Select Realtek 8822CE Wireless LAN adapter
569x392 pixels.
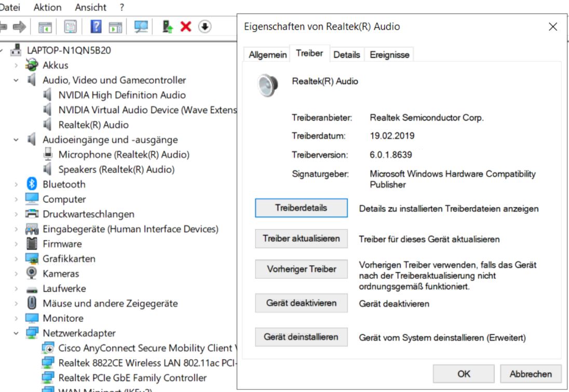pyautogui.click(x=147, y=363)
